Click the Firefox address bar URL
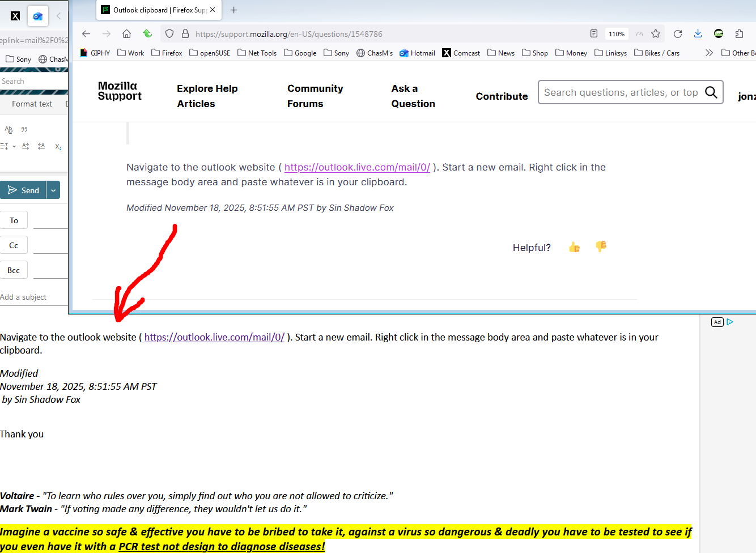 (289, 34)
